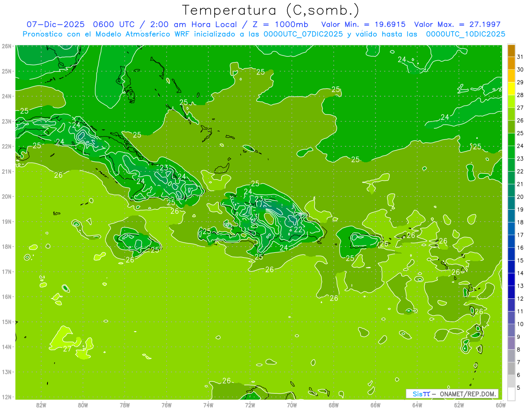
Task: Click the "26N" latitude axis label
Action: click(x=6, y=46)
